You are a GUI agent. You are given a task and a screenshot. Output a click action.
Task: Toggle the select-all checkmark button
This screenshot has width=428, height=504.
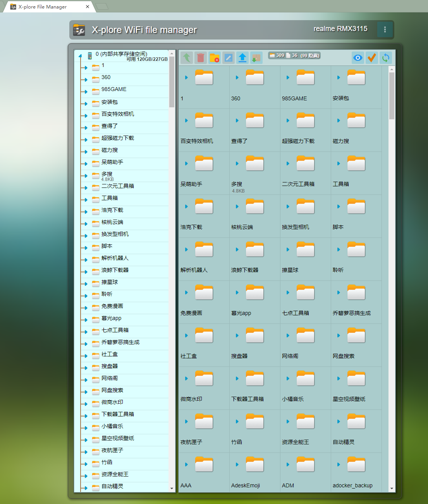(x=372, y=58)
